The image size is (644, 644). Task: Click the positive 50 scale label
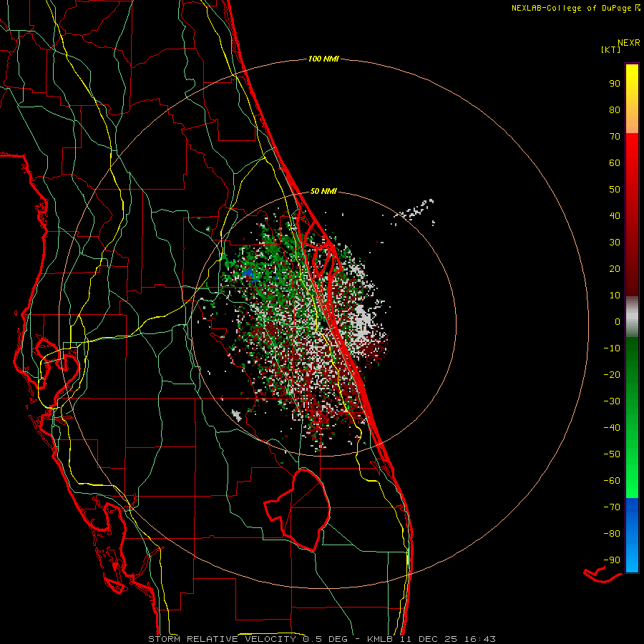pyautogui.click(x=615, y=190)
